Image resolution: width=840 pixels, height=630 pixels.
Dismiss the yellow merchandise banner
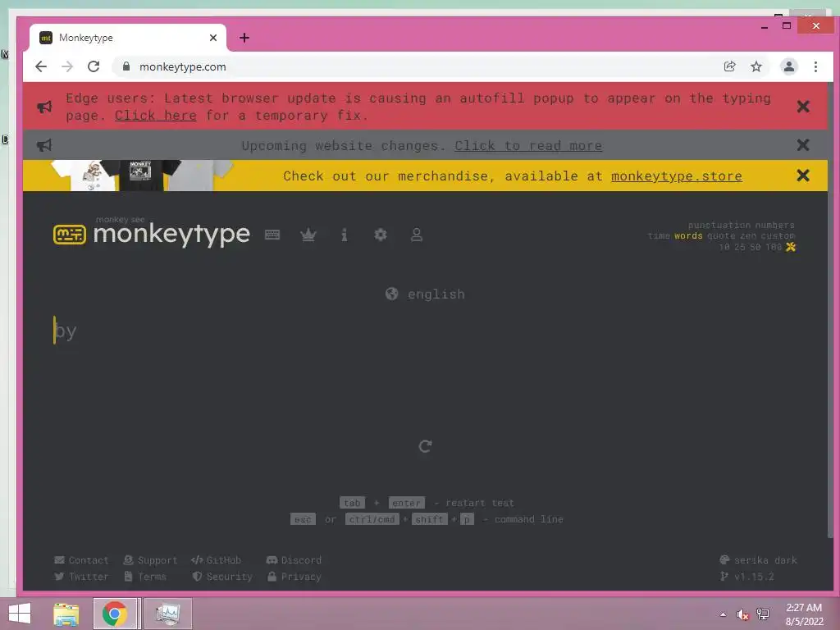(x=802, y=176)
